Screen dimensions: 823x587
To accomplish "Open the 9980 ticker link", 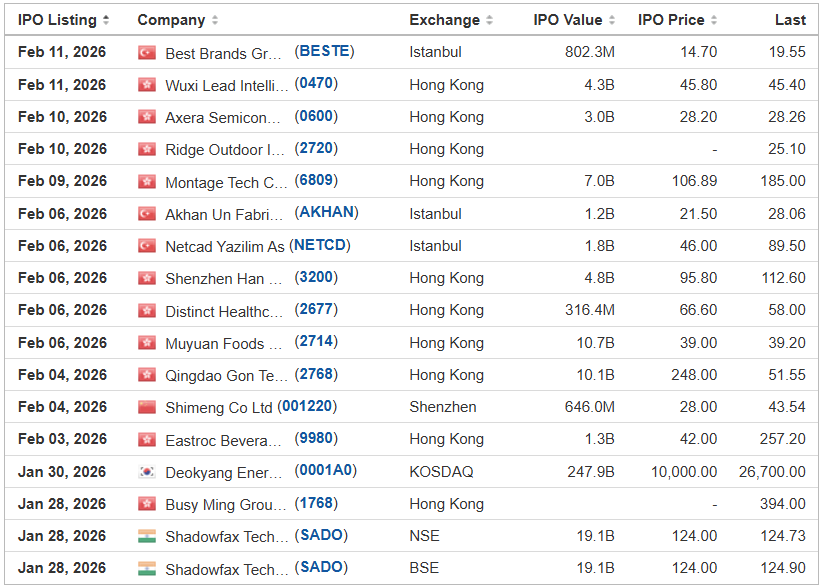I will pyautogui.click(x=316, y=438).
